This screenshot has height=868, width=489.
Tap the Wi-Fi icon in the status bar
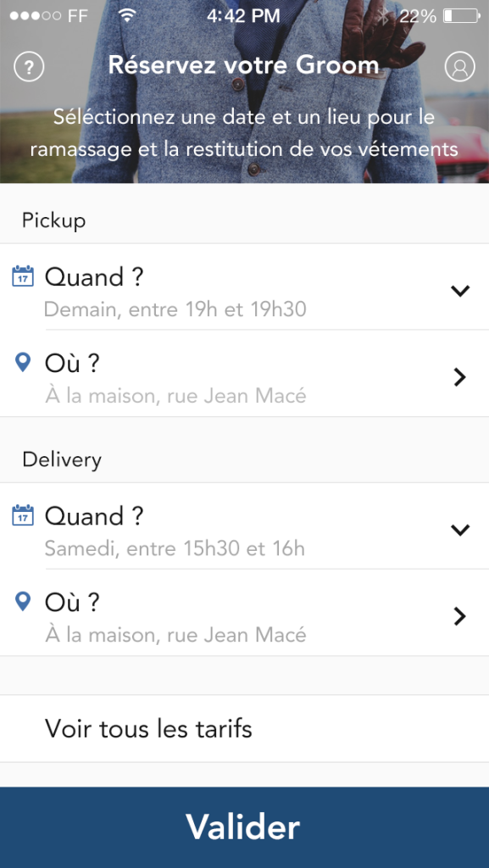[x=128, y=14]
